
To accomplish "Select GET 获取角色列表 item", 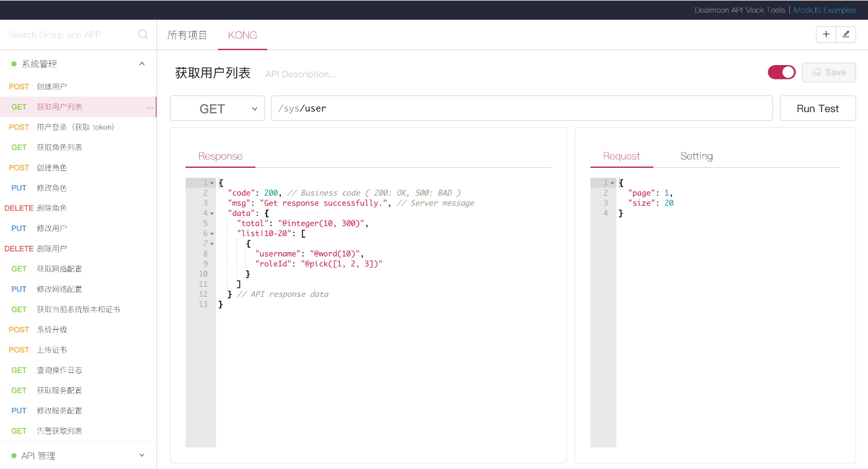I will (78, 147).
